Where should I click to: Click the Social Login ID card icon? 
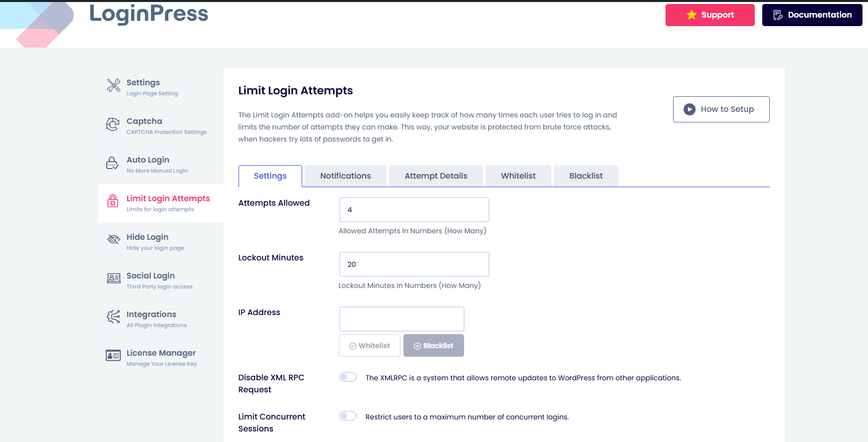[114, 278]
